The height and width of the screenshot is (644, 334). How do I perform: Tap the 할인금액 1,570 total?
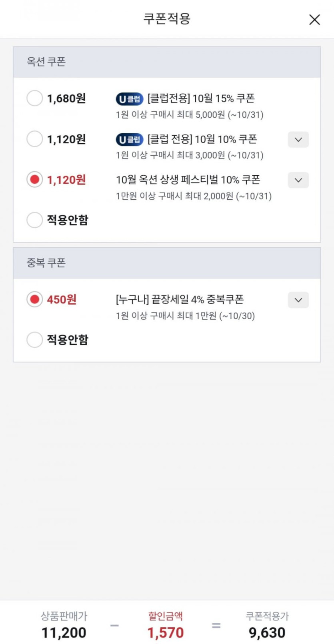[166, 632]
